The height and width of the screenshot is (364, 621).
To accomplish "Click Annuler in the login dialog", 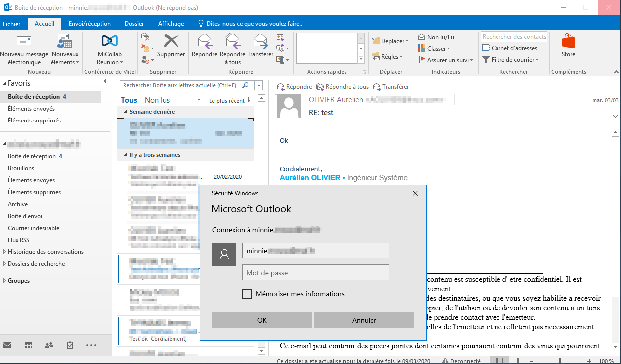I will coord(364,320).
